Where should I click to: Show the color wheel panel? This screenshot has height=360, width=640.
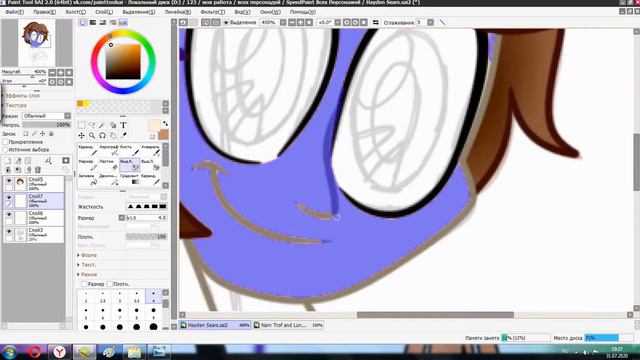click(83, 22)
